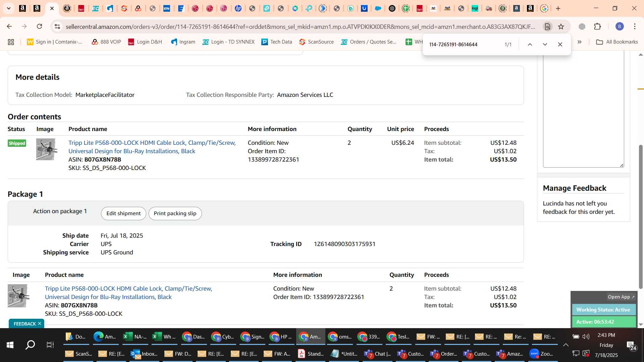Open the Apps grid in bookmarks bar

point(11,42)
